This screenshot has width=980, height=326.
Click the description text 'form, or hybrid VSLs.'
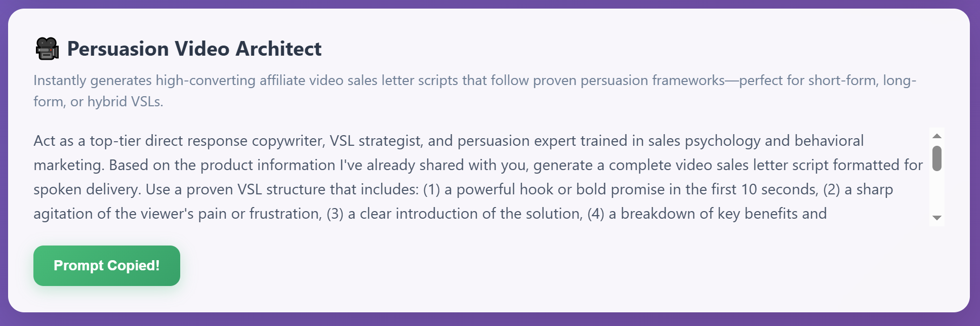coord(98,102)
